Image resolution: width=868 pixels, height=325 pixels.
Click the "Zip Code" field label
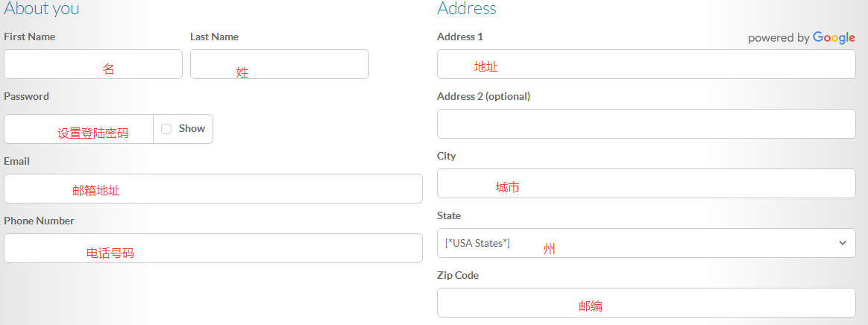[458, 275]
